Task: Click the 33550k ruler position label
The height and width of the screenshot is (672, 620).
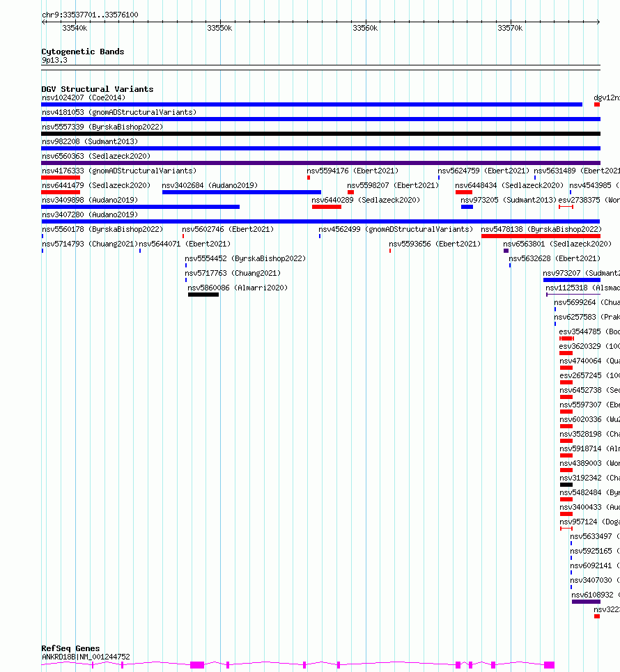Action: pos(219,28)
